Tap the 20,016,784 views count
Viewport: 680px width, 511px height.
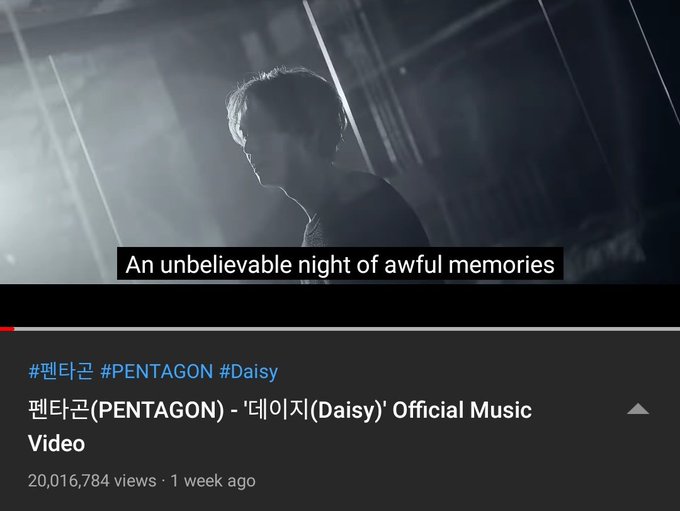click(92, 481)
